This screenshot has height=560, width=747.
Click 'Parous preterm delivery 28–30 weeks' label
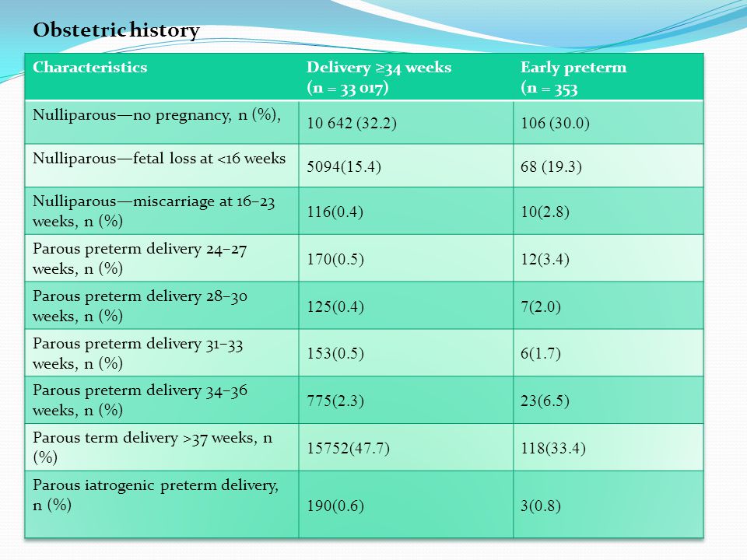click(x=139, y=306)
